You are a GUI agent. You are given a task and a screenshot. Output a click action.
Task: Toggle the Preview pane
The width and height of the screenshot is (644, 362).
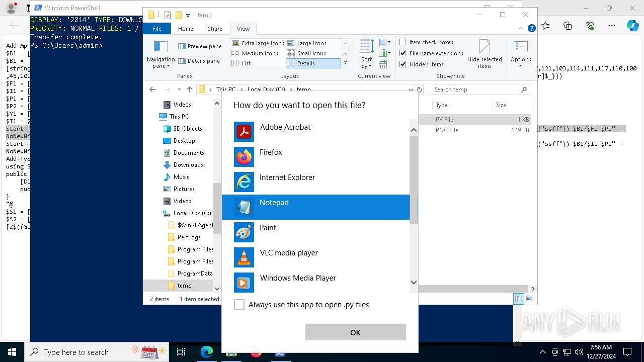(x=200, y=46)
